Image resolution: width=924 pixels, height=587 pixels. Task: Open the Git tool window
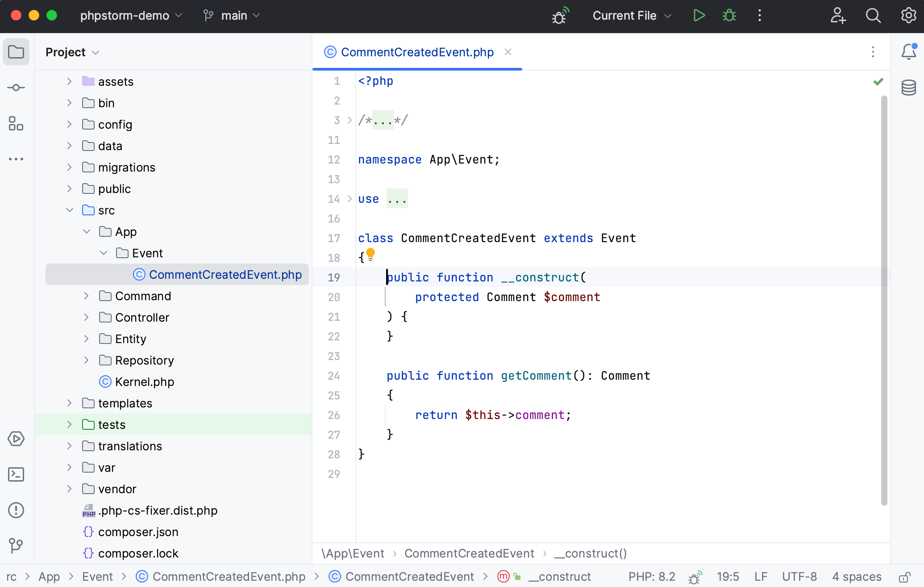(16, 545)
